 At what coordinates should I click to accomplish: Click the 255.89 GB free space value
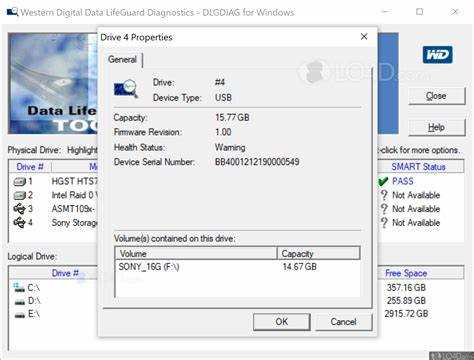406,301
